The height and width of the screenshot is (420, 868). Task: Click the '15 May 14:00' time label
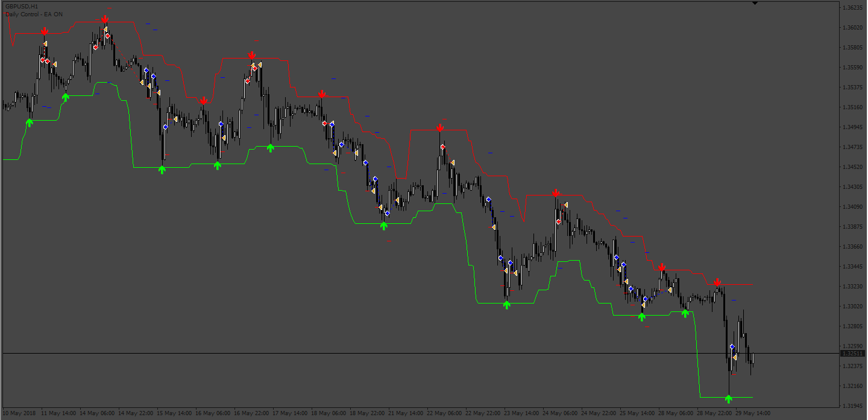pyautogui.click(x=175, y=414)
